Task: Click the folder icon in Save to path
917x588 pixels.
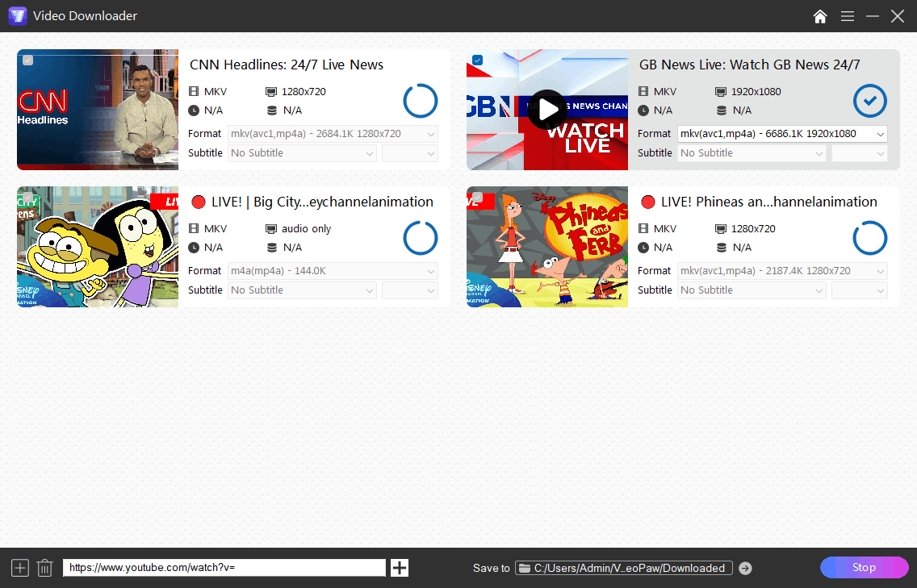Action: [525, 568]
